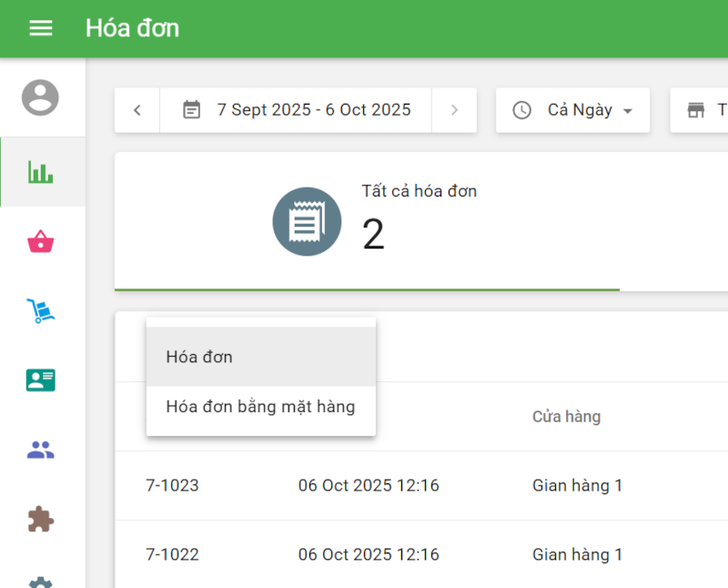Open the reports bar chart icon
Screen dimensions: 728x588
41,172
